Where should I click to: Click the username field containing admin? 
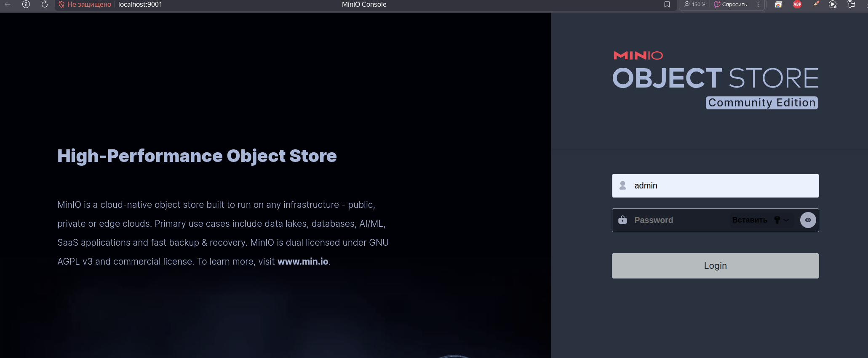[x=715, y=186]
